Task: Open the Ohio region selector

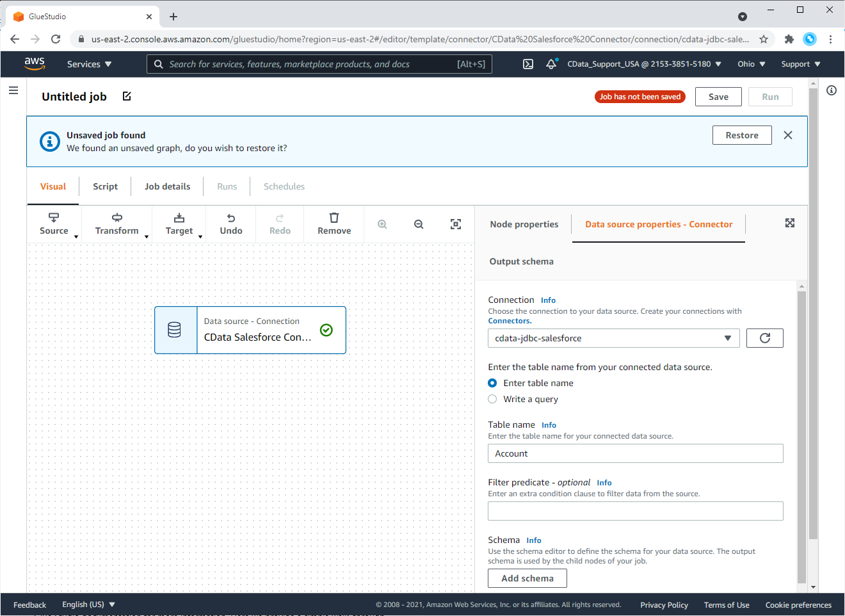Action: (750, 64)
